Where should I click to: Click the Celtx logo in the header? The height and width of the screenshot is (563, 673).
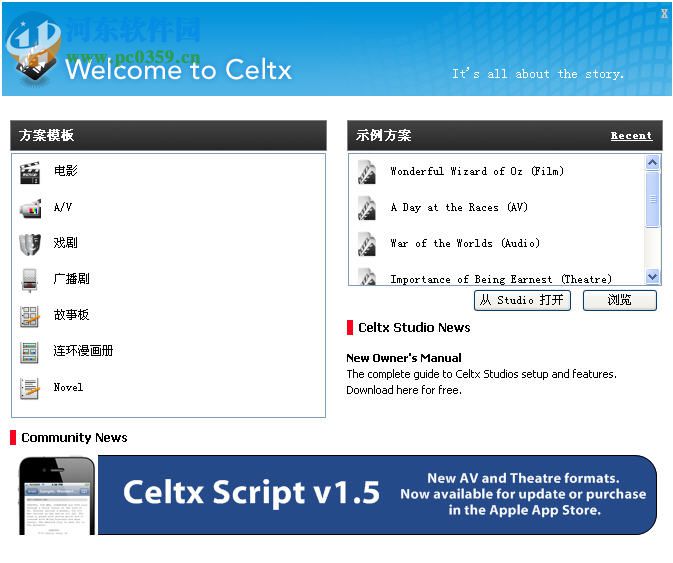(x=33, y=49)
